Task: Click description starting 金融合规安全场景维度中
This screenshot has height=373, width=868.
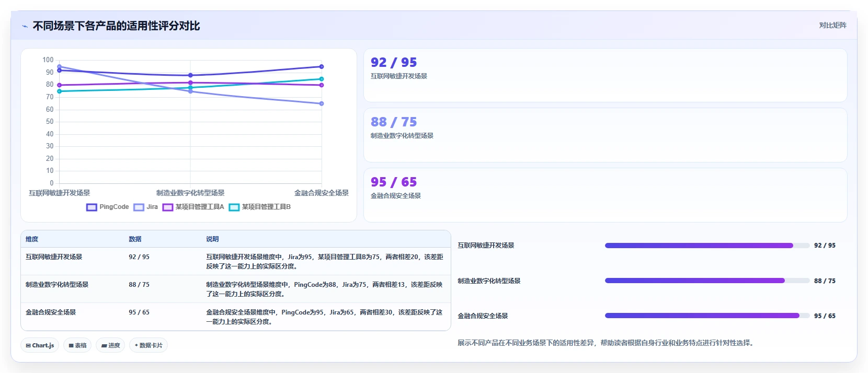Action: 325,317
